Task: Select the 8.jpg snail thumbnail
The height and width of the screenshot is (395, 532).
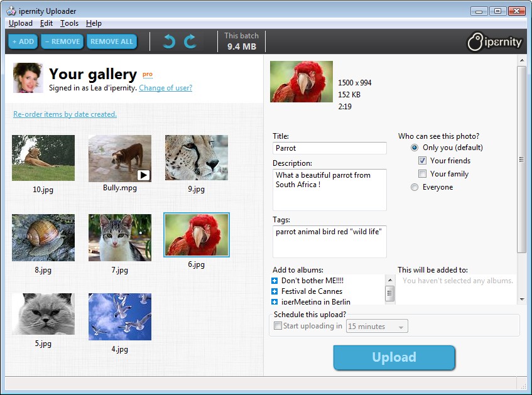Action: pyautogui.click(x=43, y=237)
